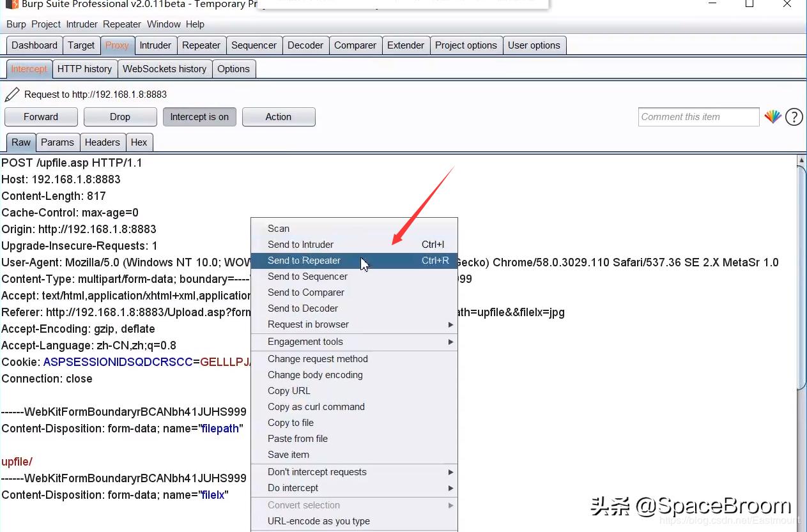
Task: Toggle the Intercept is on button
Action: 199,117
